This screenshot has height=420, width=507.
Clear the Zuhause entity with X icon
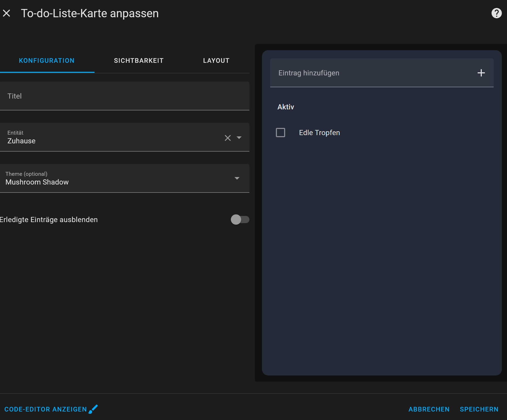pyautogui.click(x=228, y=138)
